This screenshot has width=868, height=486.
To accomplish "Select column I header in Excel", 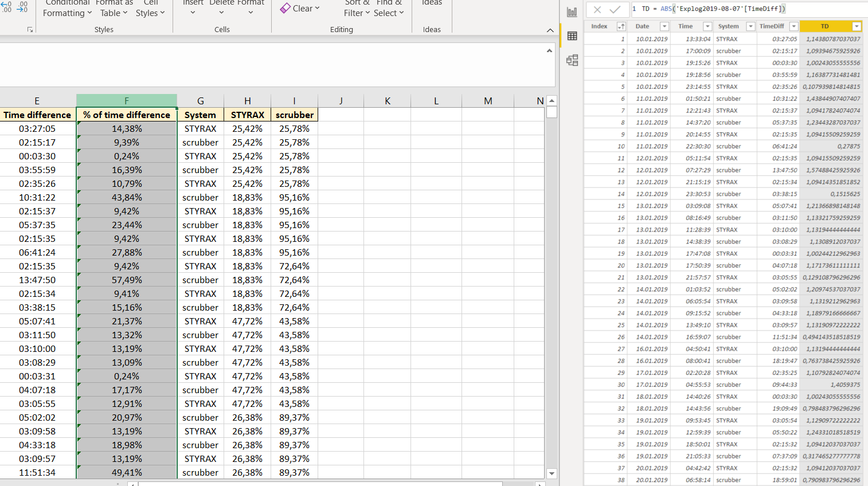I will [x=295, y=101].
